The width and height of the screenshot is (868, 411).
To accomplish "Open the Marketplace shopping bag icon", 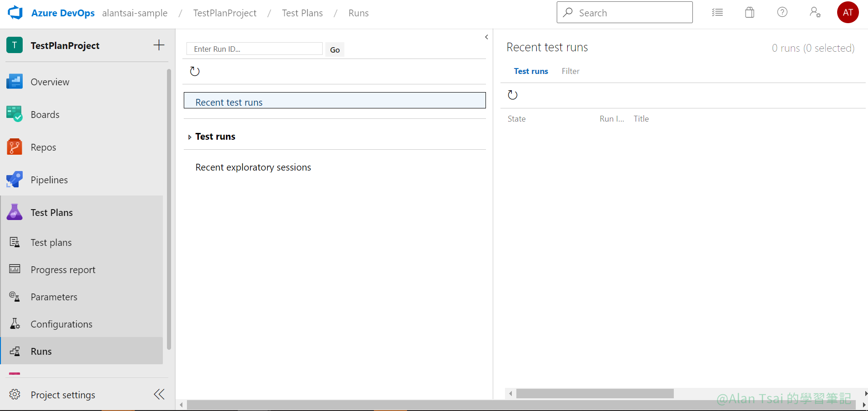I will (x=750, y=13).
